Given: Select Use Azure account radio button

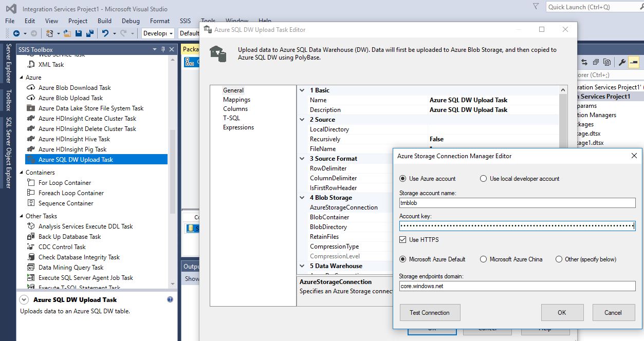Looking at the screenshot, I should [x=403, y=179].
